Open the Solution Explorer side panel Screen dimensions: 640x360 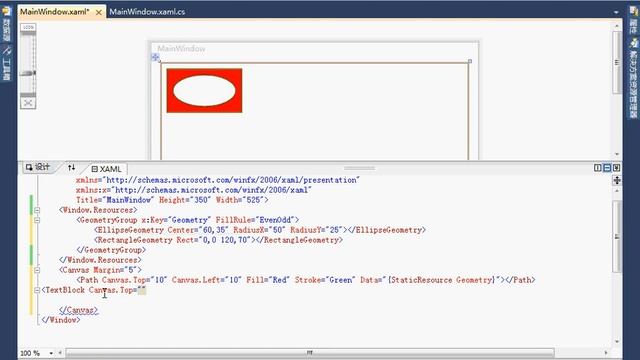(633, 78)
